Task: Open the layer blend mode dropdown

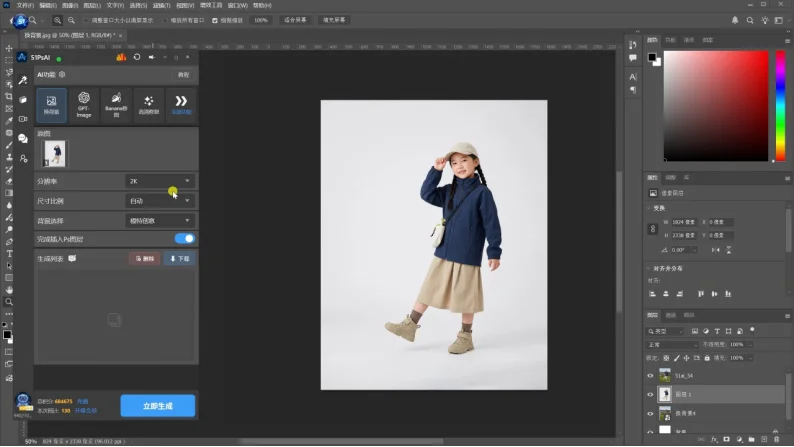Action: click(672, 345)
